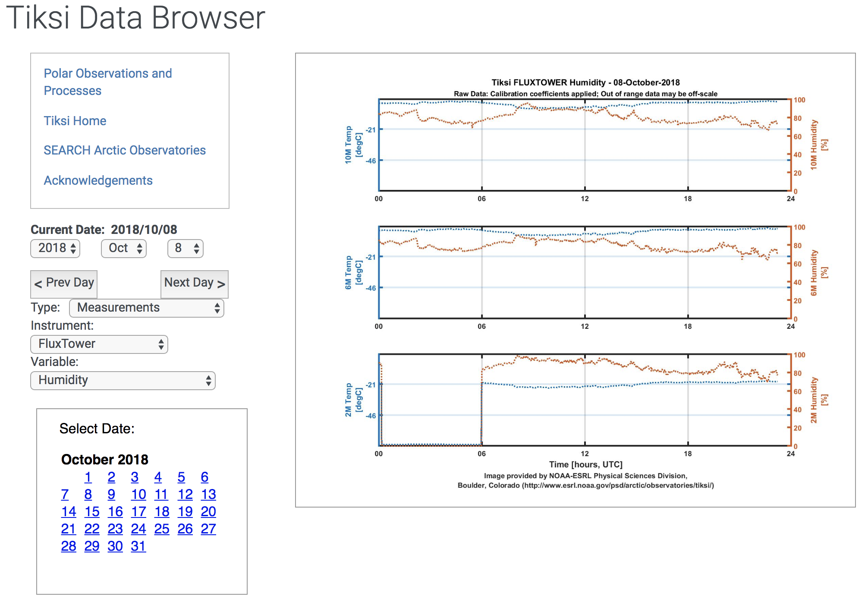Click the NOAA-ESRL image credit text
This screenshot has width=868, height=612.
585,480
